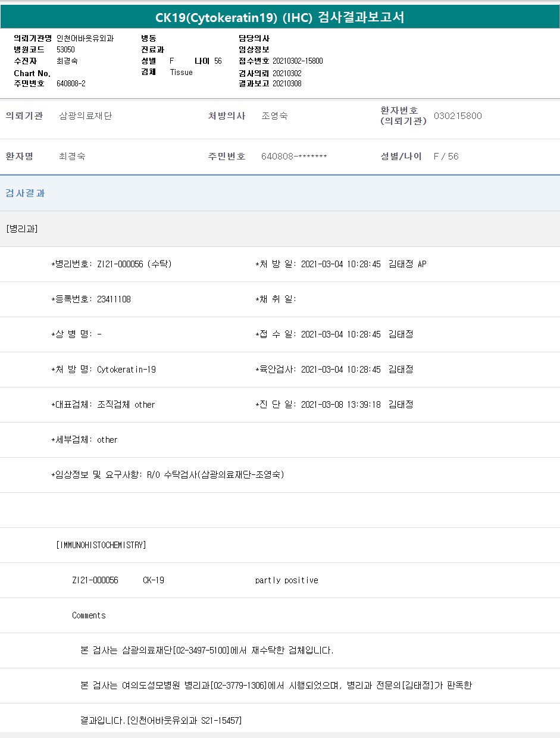
Task: Click the CK19 검사결과보고서 title header
Action: 280,17
